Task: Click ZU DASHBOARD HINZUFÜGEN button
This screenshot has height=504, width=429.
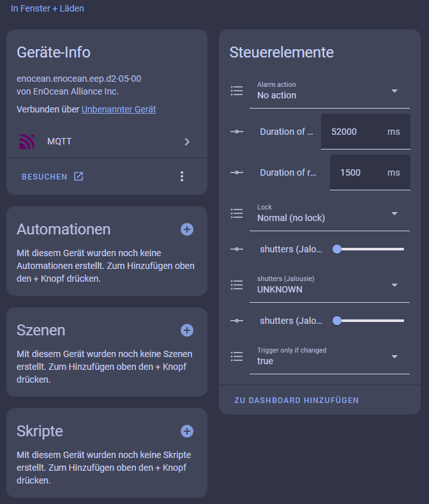Action: pos(296,400)
